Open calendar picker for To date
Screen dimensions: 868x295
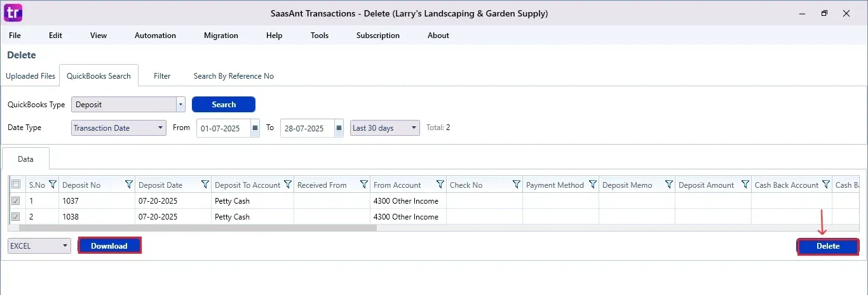(339, 128)
